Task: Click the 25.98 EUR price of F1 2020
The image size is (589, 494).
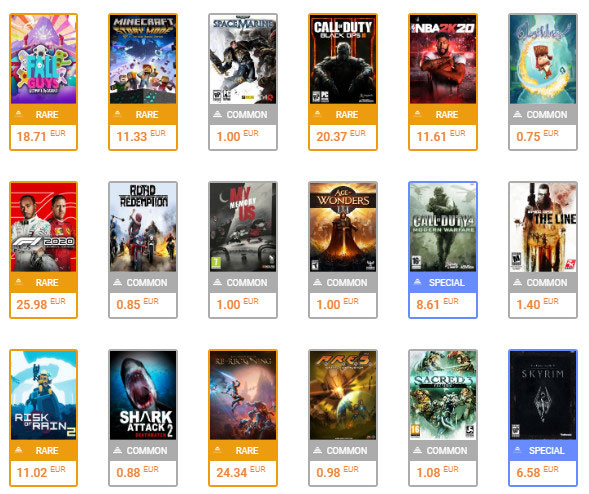Action: tap(41, 304)
